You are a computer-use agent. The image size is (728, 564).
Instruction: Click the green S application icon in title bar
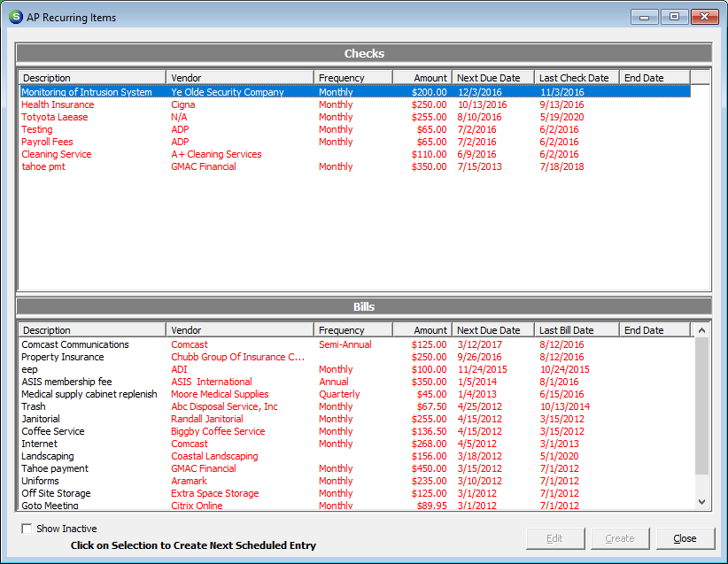pyautogui.click(x=16, y=17)
